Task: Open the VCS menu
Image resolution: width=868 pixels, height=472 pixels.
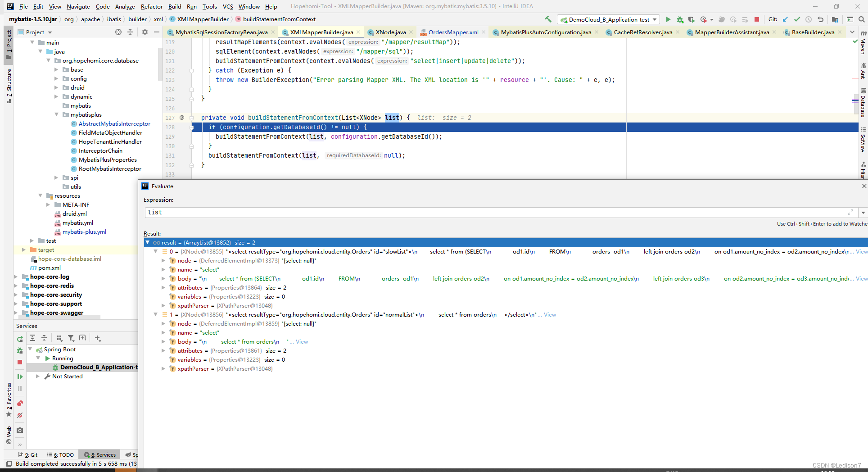Action: (228, 6)
